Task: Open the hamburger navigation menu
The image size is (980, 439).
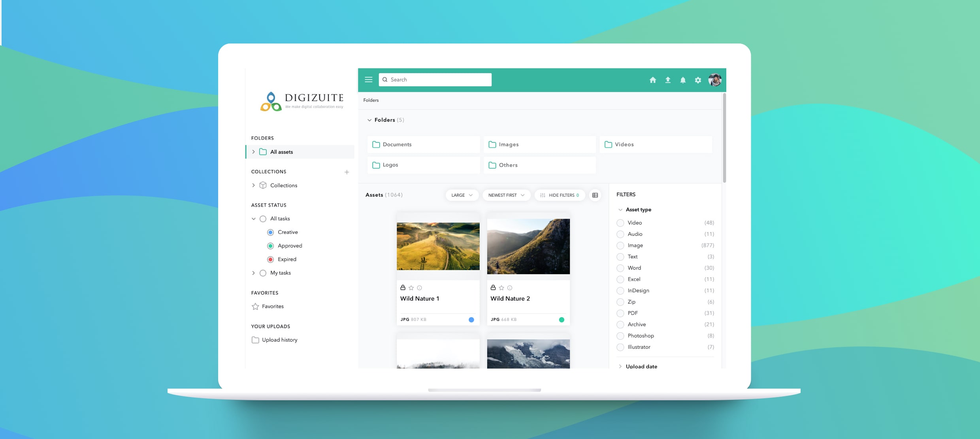Action: click(x=369, y=79)
